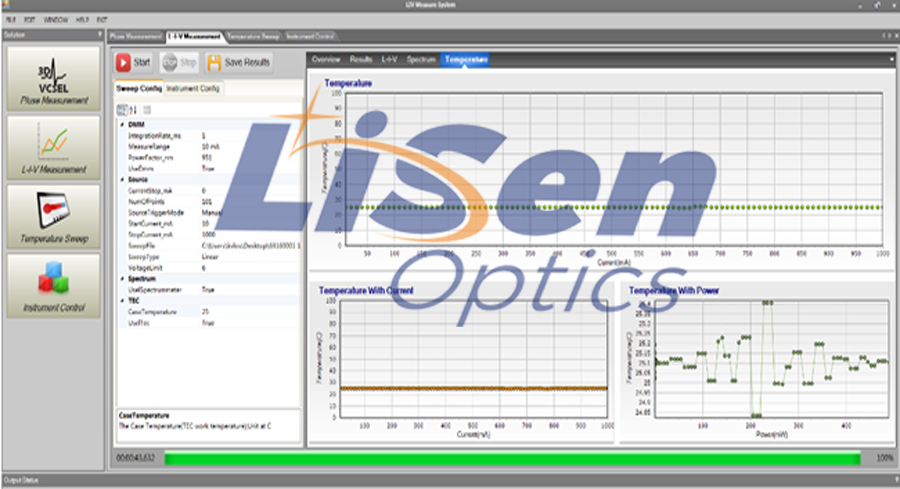The image size is (900, 489).
Task: Open the Spectrum results tab
Action: (x=421, y=59)
